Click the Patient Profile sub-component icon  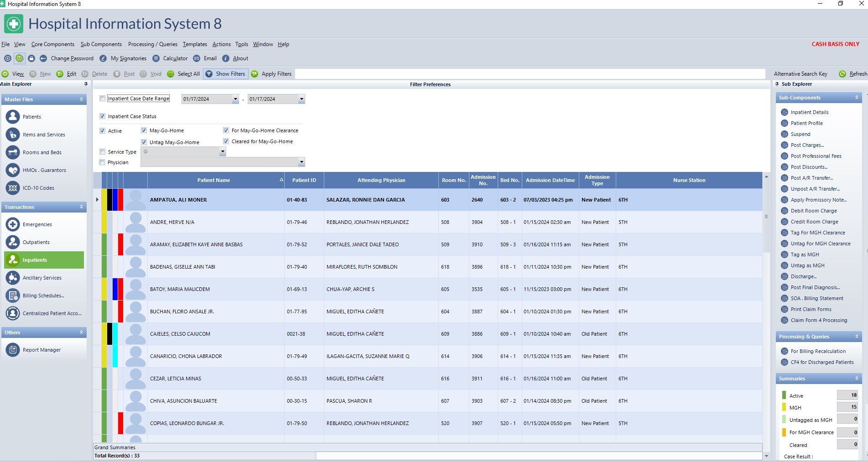[785, 123]
